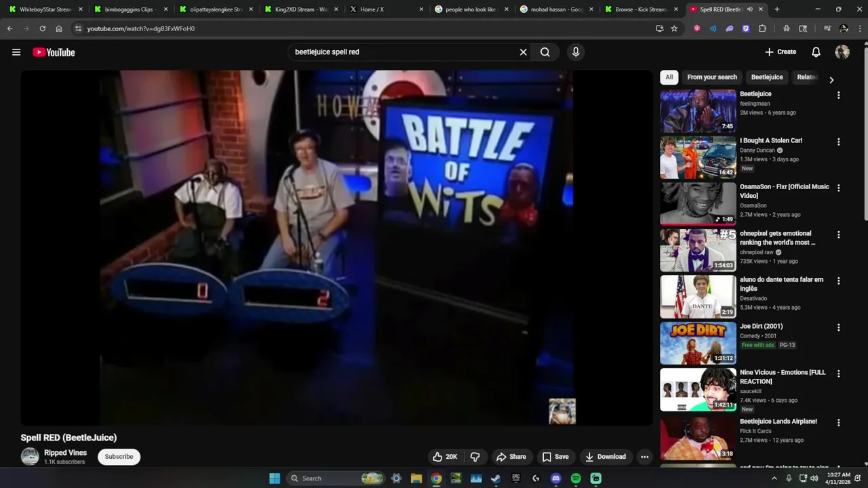Open options menu for Beetlejuice feelingmean video

(x=839, y=96)
